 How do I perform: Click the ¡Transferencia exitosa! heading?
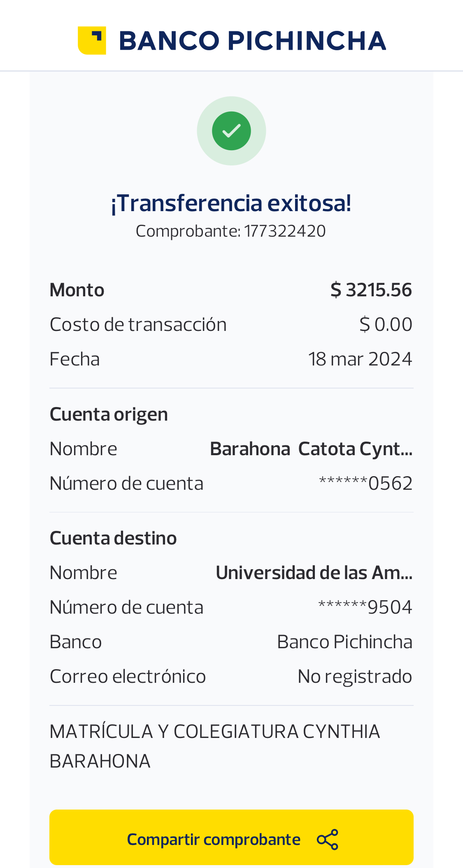231,203
